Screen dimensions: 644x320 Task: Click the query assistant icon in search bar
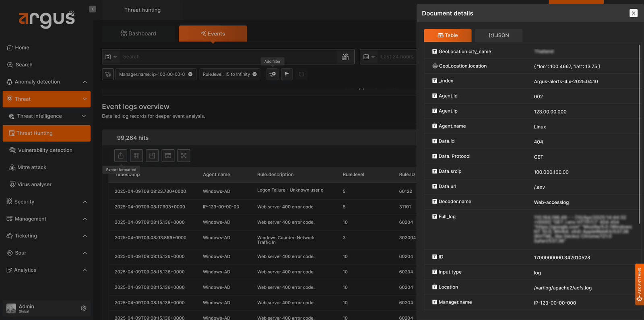[x=345, y=57]
